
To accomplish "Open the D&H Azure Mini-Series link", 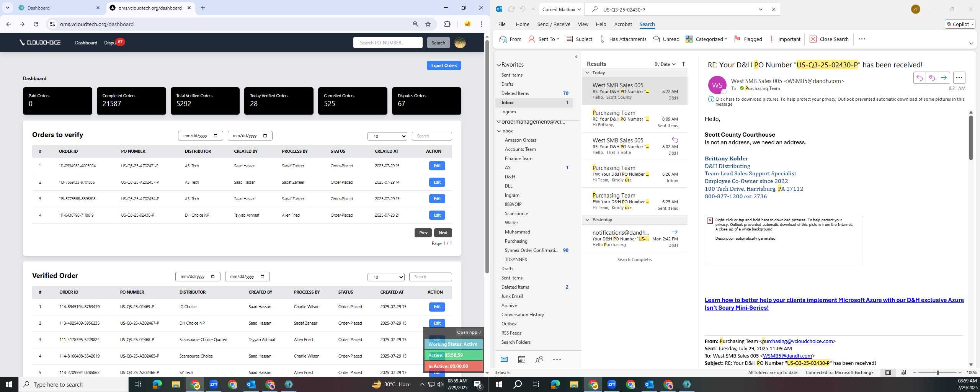I will 834,304.
